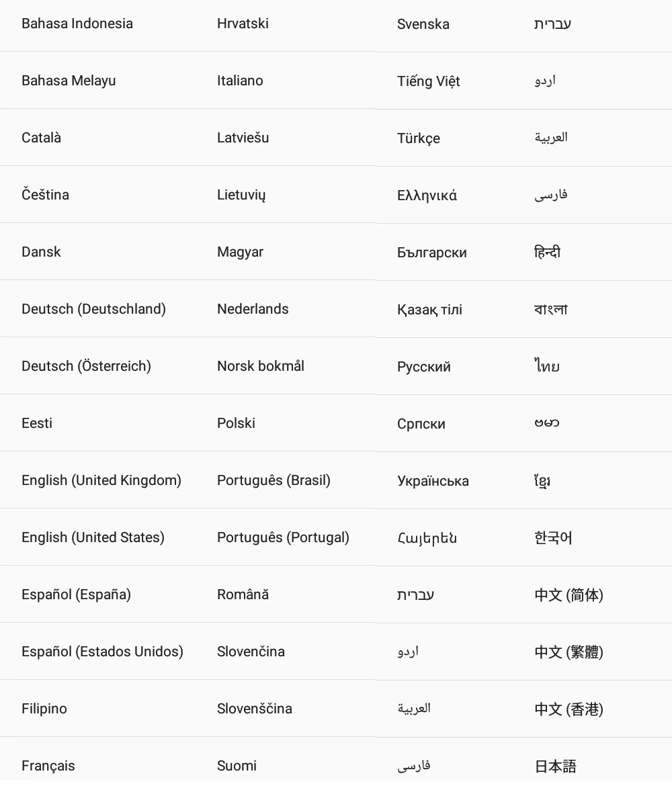
Task: Choose Deutsch (Österreich) from the list
Action: tap(86, 365)
